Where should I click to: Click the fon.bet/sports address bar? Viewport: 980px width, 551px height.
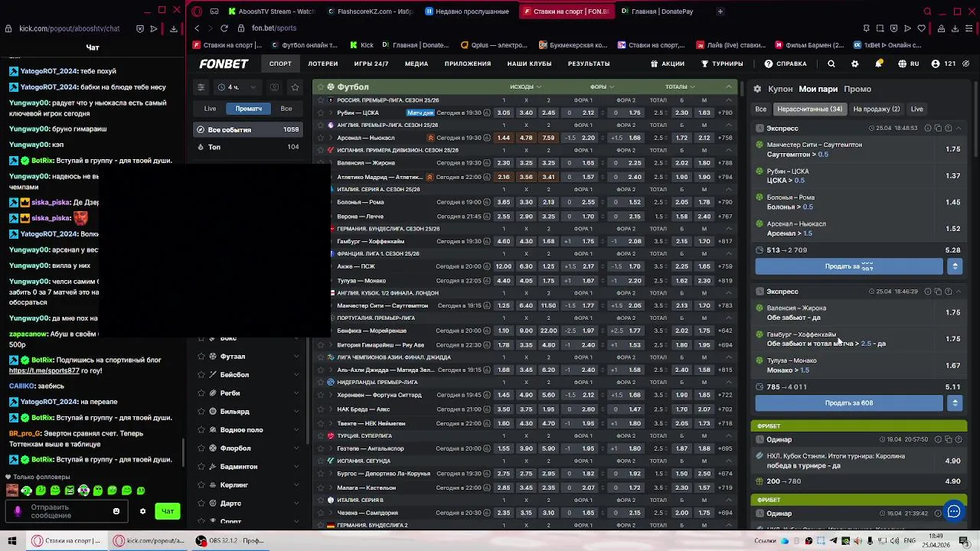coord(273,28)
